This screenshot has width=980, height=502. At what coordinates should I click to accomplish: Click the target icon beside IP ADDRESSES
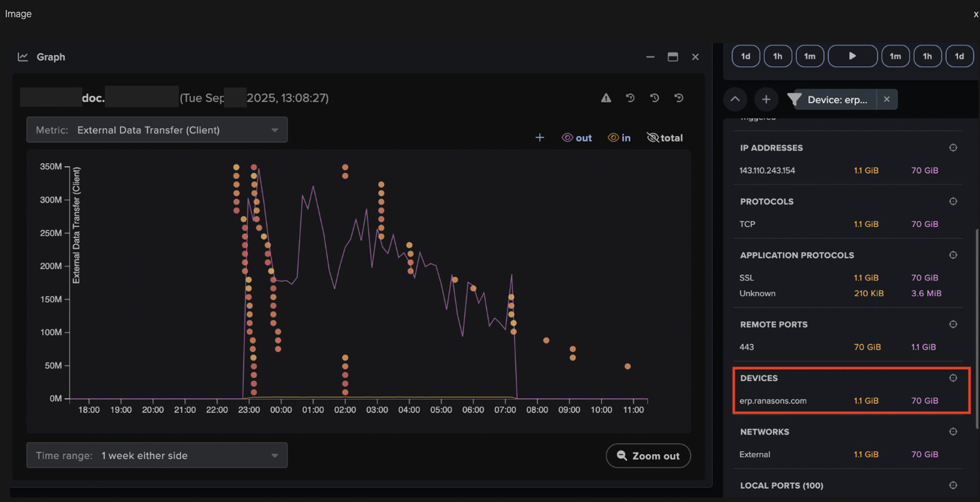coord(953,148)
